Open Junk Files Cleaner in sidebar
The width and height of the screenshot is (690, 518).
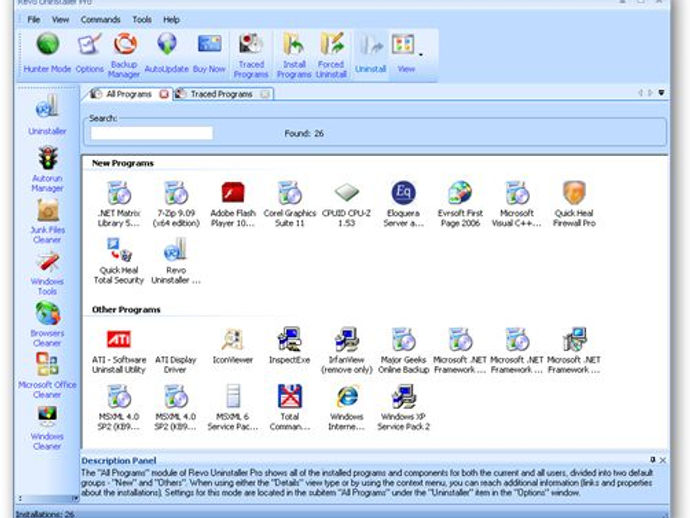point(47,221)
